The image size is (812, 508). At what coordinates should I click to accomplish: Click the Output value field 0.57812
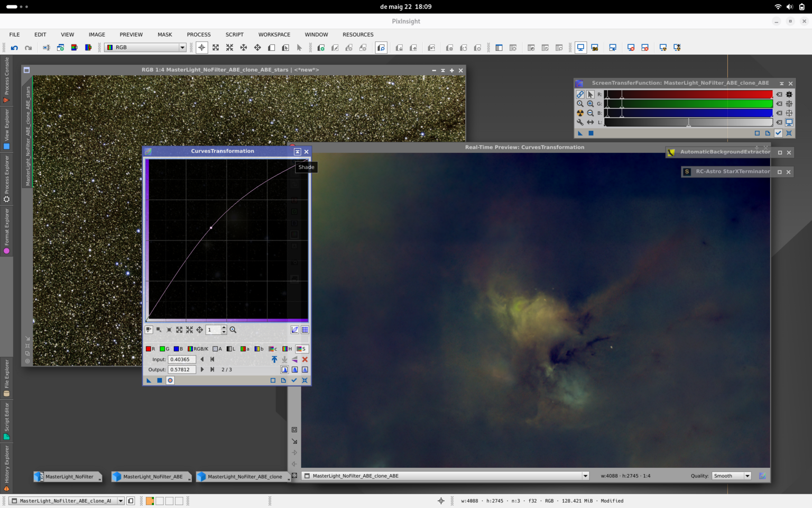tap(182, 369)
